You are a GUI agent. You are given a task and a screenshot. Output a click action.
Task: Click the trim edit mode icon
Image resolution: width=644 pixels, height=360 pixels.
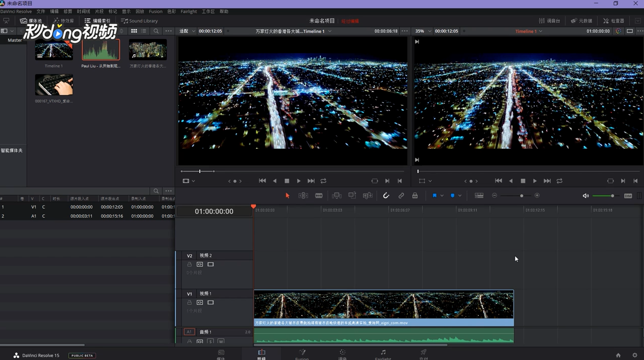tap(303, 195)
